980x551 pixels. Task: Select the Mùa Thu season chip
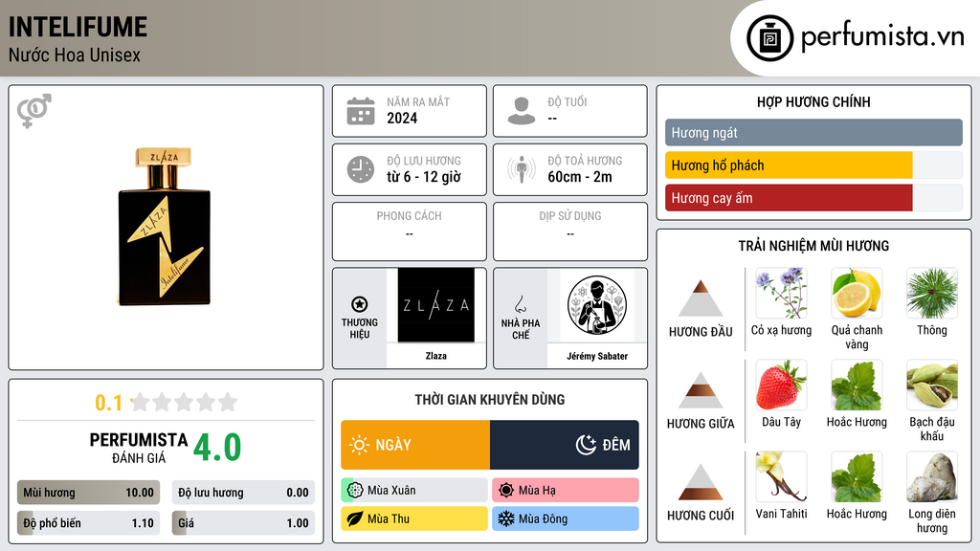(414, 518)
